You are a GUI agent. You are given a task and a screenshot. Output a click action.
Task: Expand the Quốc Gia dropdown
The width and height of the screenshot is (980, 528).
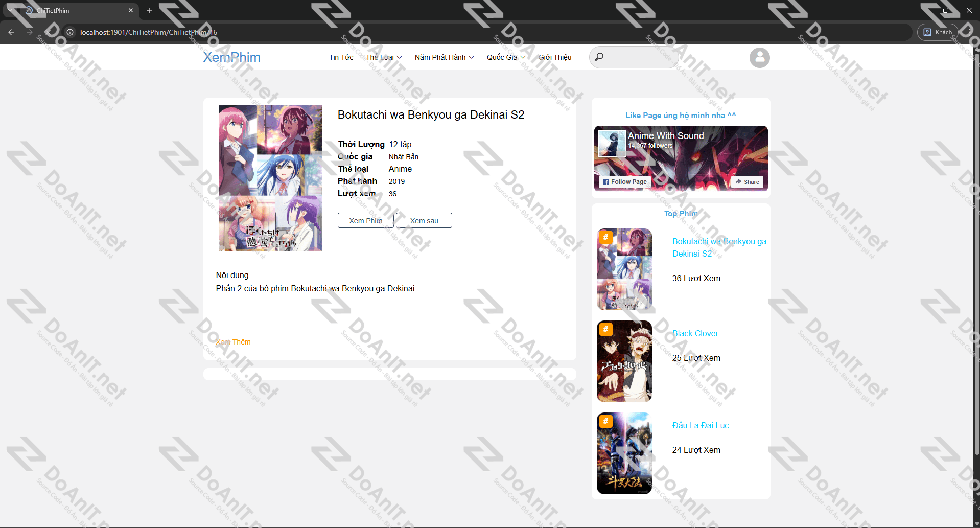(506, 57)
